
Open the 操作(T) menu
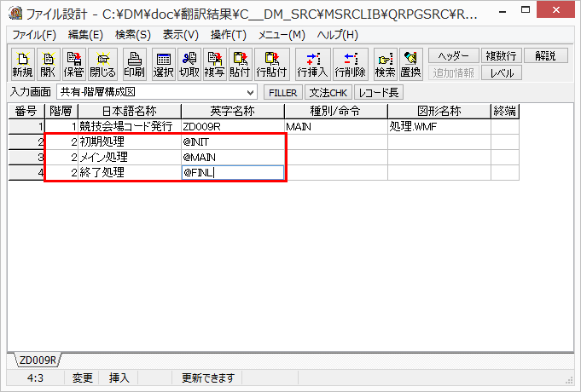tap(229, 35)
